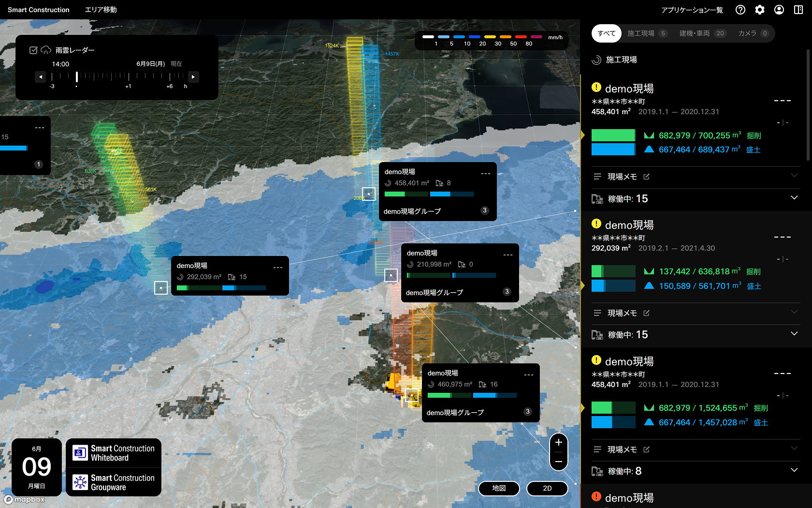Switch to the 地図 map style
This screenshot has height=508, width=812.
coord(499,488)
